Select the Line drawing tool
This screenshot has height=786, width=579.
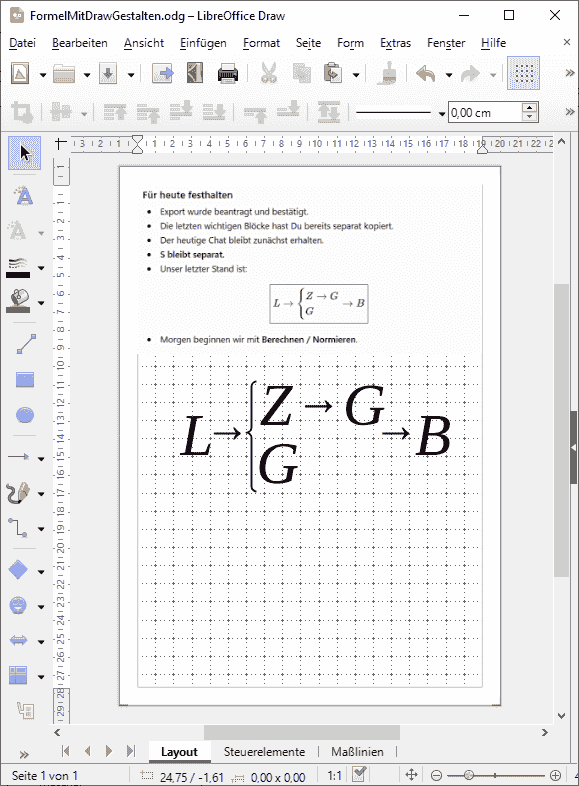click(x=25, y=344)
